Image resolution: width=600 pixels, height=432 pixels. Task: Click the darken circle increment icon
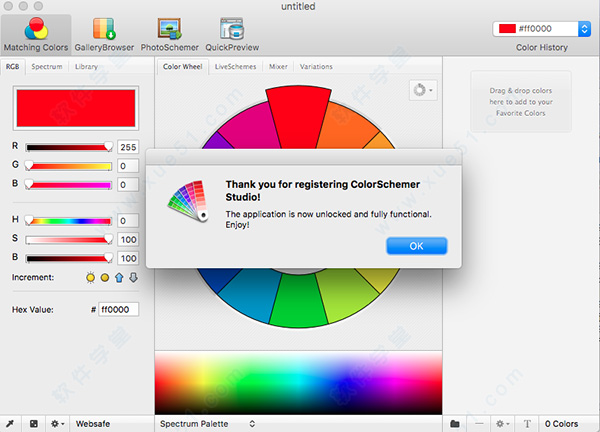[104, 277]
